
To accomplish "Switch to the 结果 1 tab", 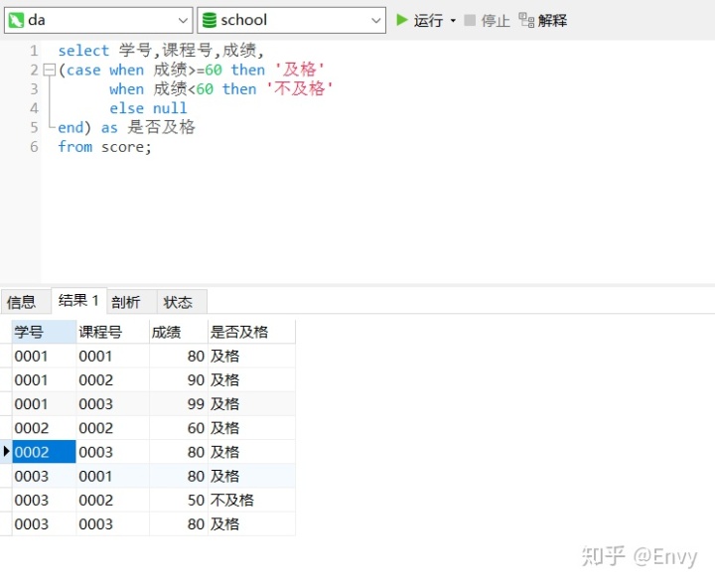I will tap(78, 300).
